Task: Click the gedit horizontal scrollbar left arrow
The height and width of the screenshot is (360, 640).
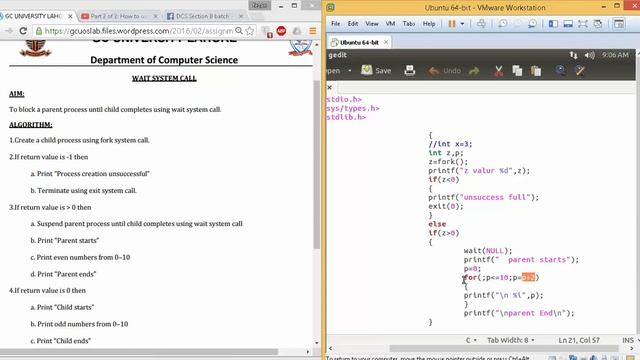Action: click(x=330, y=348)
